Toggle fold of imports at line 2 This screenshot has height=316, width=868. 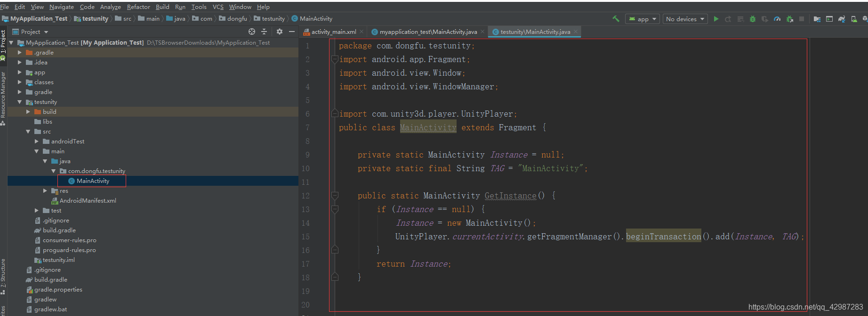coord(335,59)
